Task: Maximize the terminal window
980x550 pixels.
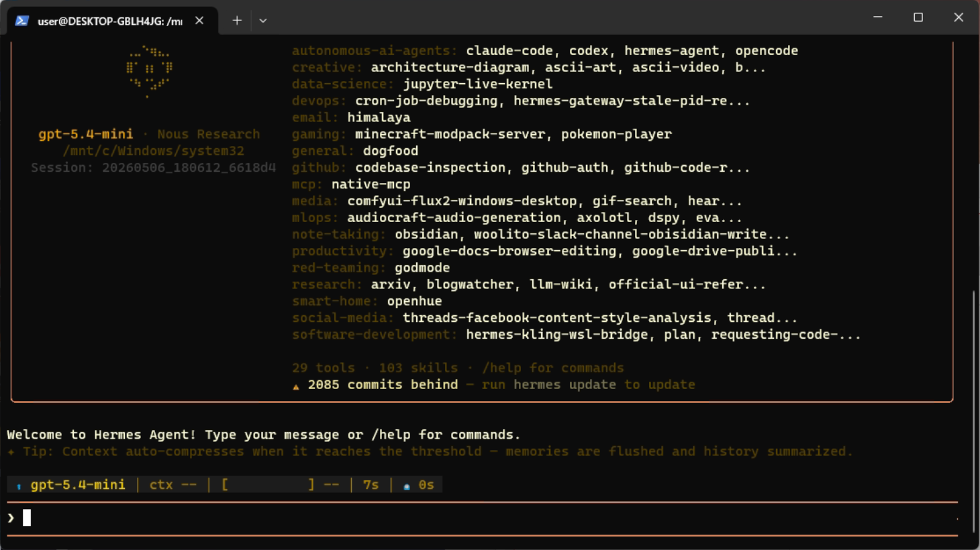Action: [918, 17]
